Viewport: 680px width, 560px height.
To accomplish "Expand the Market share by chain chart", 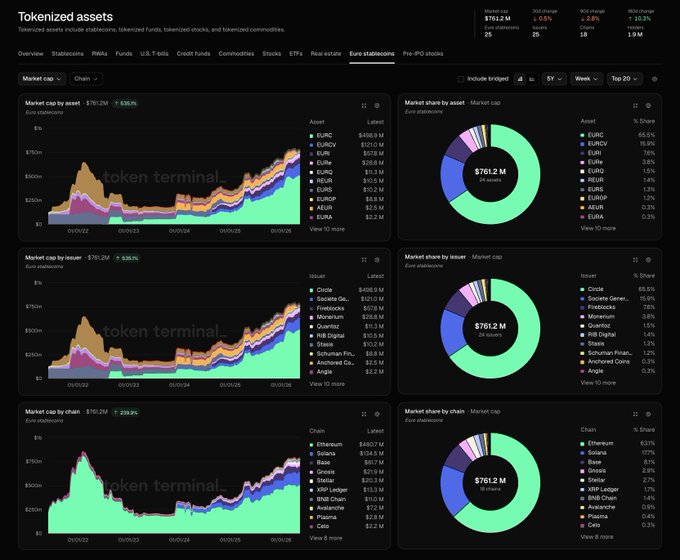I will pyautogui.click(x=635, y=414).
